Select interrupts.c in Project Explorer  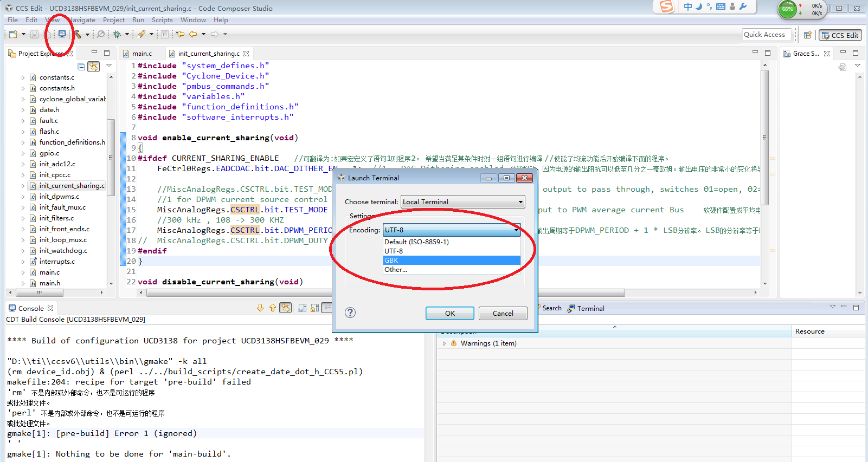(x=57, y=262)
